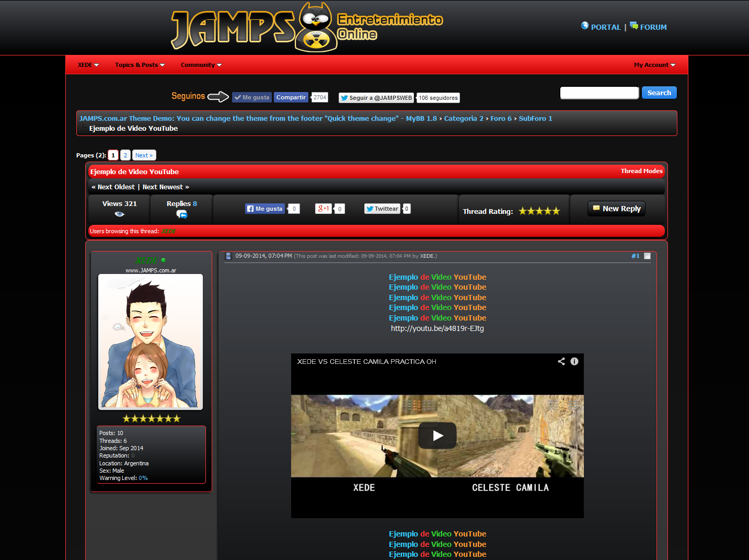Expand the Topics & Posts dropdown
The height and width of the screenshot is (560, 749).
coord(140,65)
